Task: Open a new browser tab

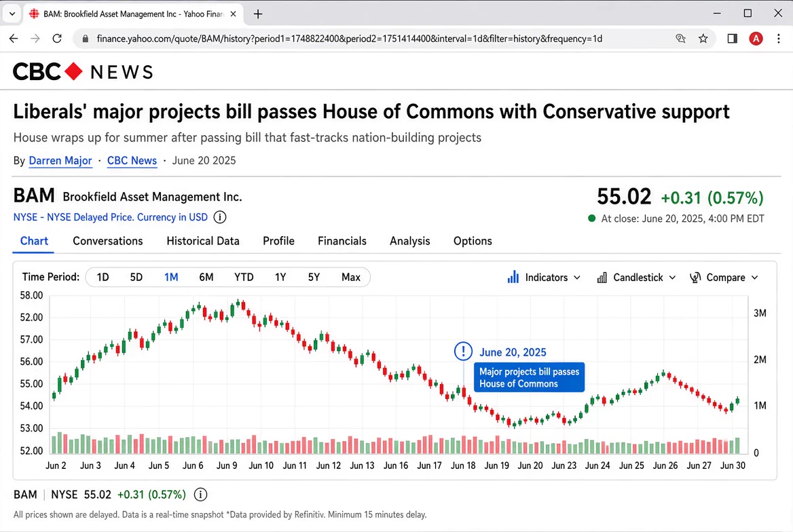Action: pos(258,14)
